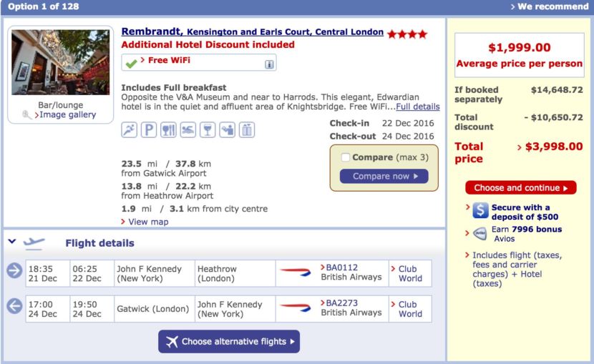Click the swimming pool amenity icon

pos(188,130)
